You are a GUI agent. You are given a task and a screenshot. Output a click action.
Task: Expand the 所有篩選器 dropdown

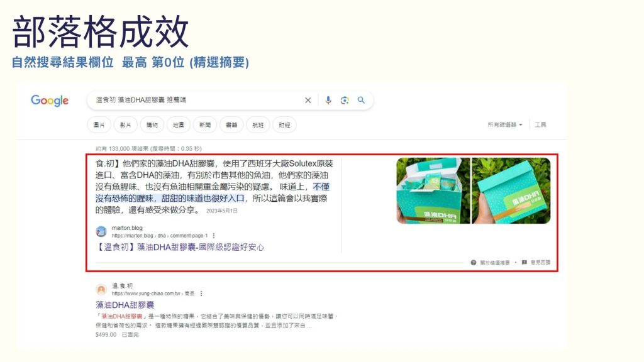pos(504,125)
